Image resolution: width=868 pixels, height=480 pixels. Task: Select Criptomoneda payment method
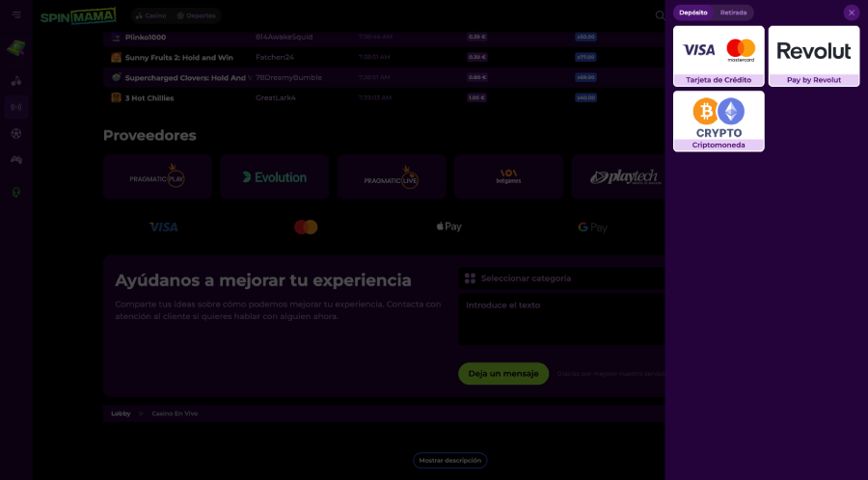tap(719, 121)
